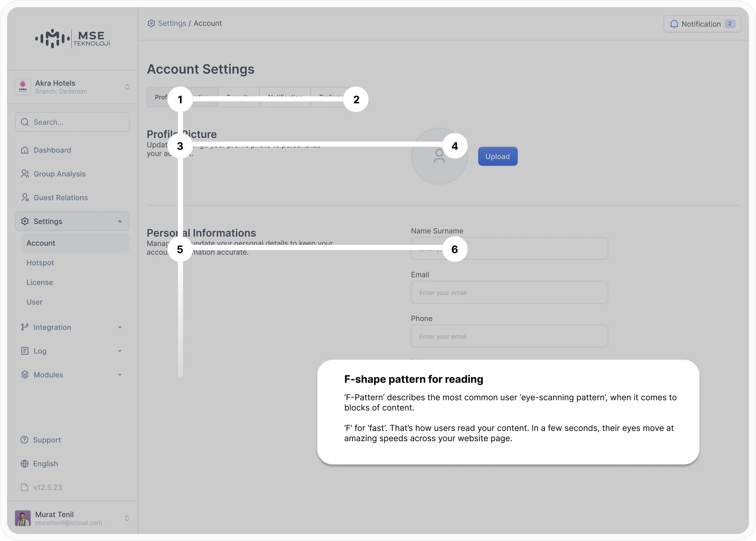Click the Guest Relations person icon
The height and width of the screenshot is (541, 756).
click(25, 198)
